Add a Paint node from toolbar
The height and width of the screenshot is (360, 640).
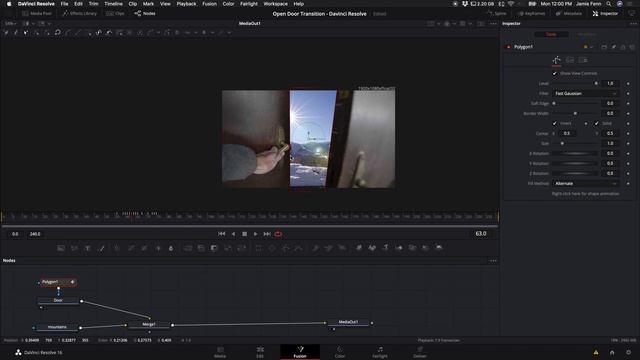pyautogui.click(x=102, y=248)
